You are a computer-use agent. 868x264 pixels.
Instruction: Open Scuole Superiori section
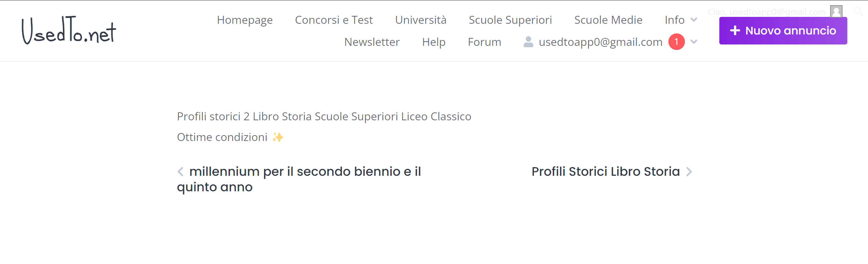click(510, 20)
